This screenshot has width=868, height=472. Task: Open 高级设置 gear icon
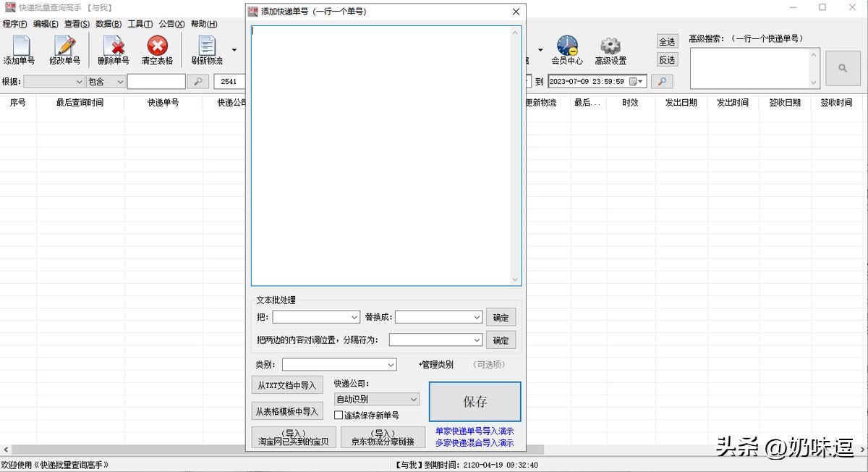coord(610,45)
